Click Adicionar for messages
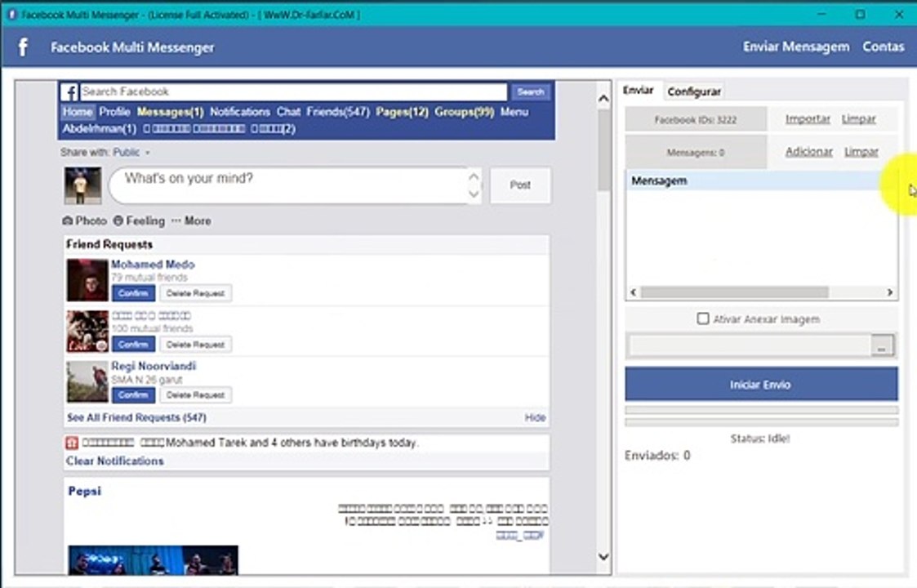 809,152
